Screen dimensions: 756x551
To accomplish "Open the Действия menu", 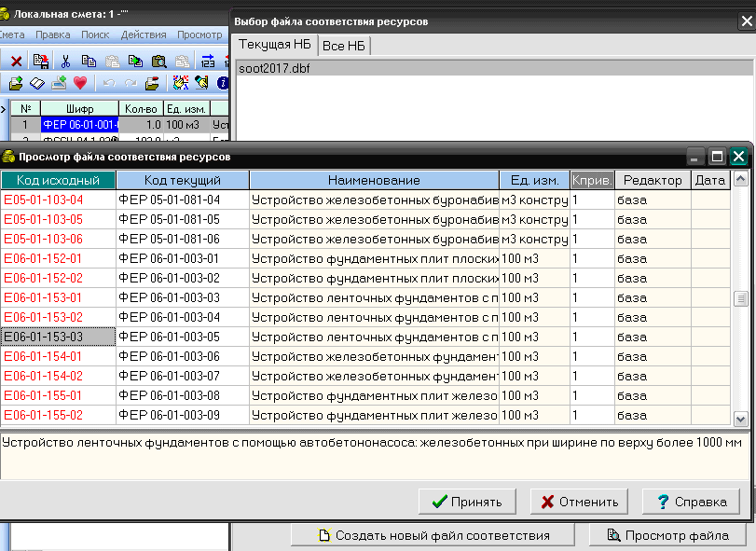I will 144,34.
